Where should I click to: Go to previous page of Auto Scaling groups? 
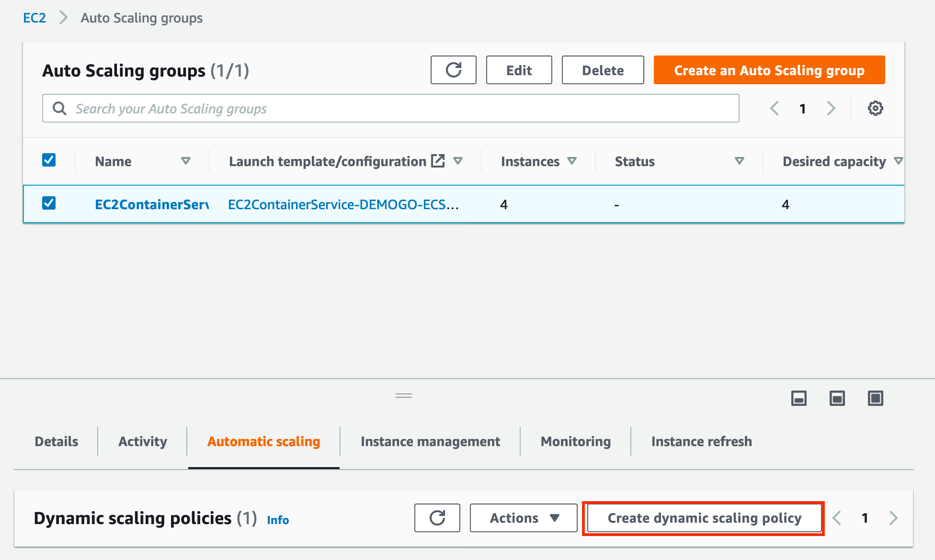tap(775, 108)
